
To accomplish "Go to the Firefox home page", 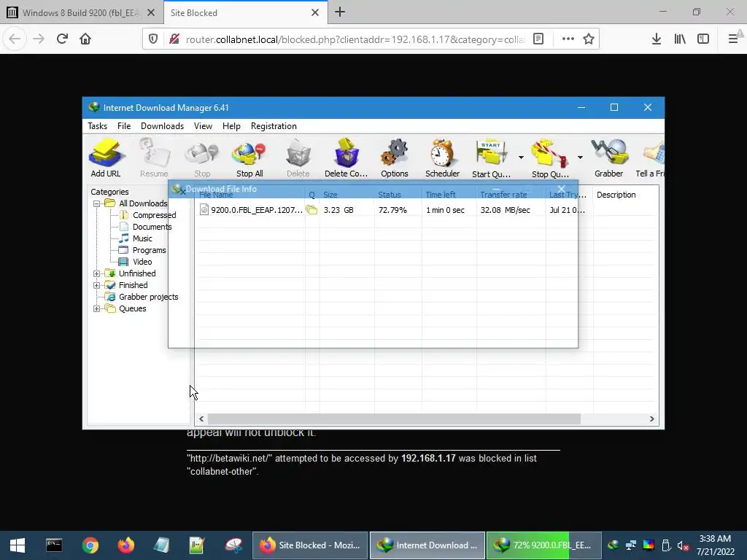I will pyautogui.click(x=85, y=39).
